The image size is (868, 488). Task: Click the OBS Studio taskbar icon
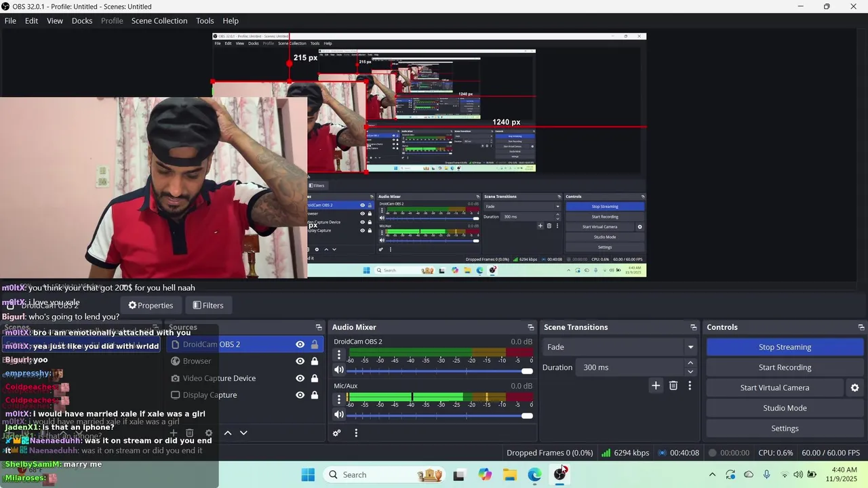point(560,474)
